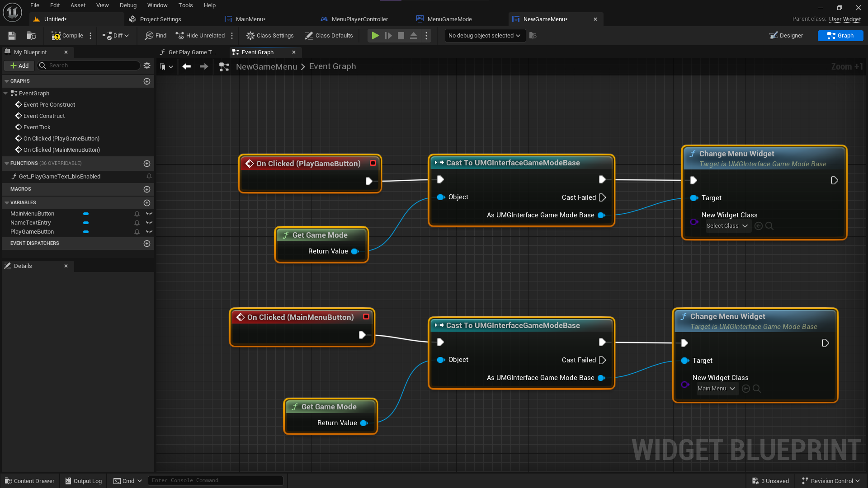Switch to the MenuGameMode tab

449,19
